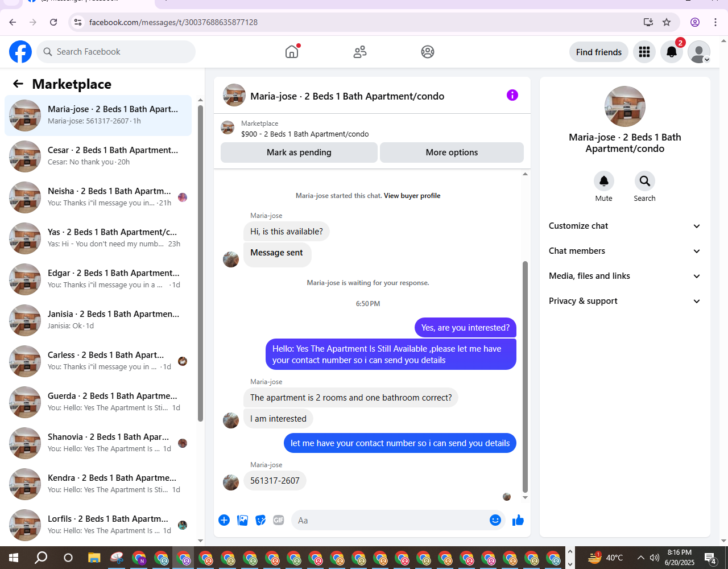This screenshot has height=569, width=728.
Task: Show hidden system tray icons chevron
Action: tap(640, 558)
